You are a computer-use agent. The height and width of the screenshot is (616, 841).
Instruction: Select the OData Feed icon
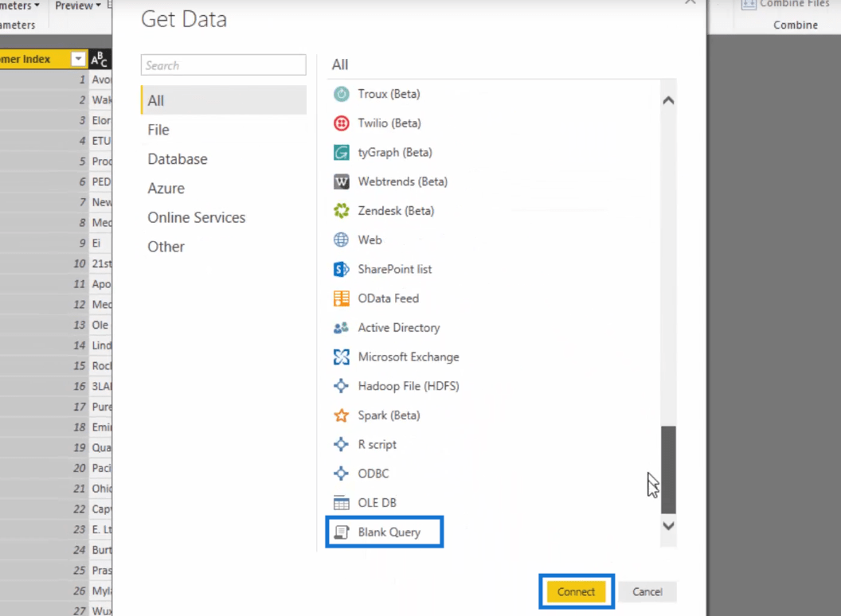(x=341, y=298)
